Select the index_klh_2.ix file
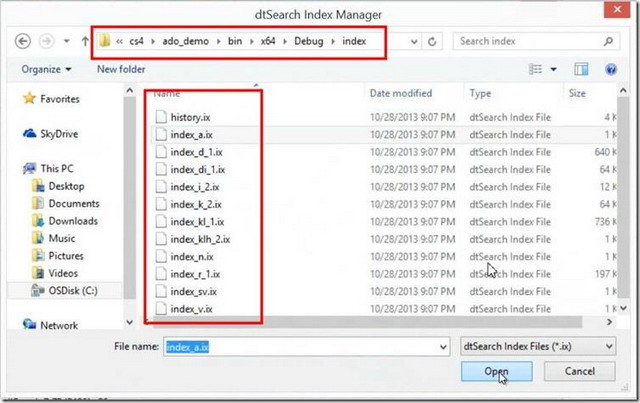 tap(200, 239)
